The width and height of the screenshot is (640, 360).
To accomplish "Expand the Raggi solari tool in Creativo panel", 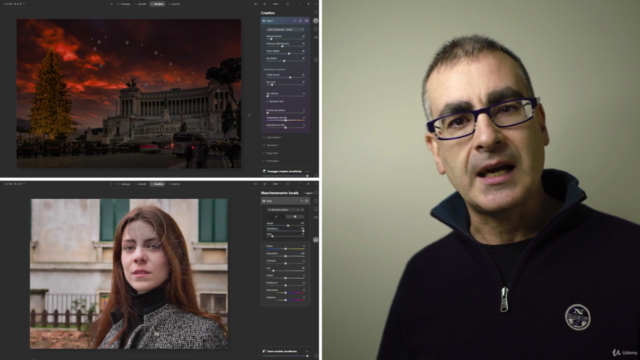I will pyautogui.click(x=272, y=153).
